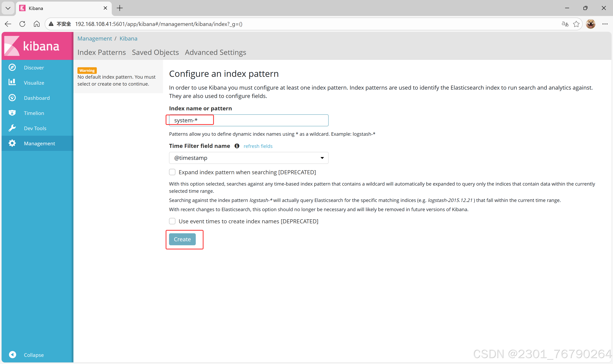Click the not-secure warning icon
Viewport: 613px width, 364px height.
point(51,24)
